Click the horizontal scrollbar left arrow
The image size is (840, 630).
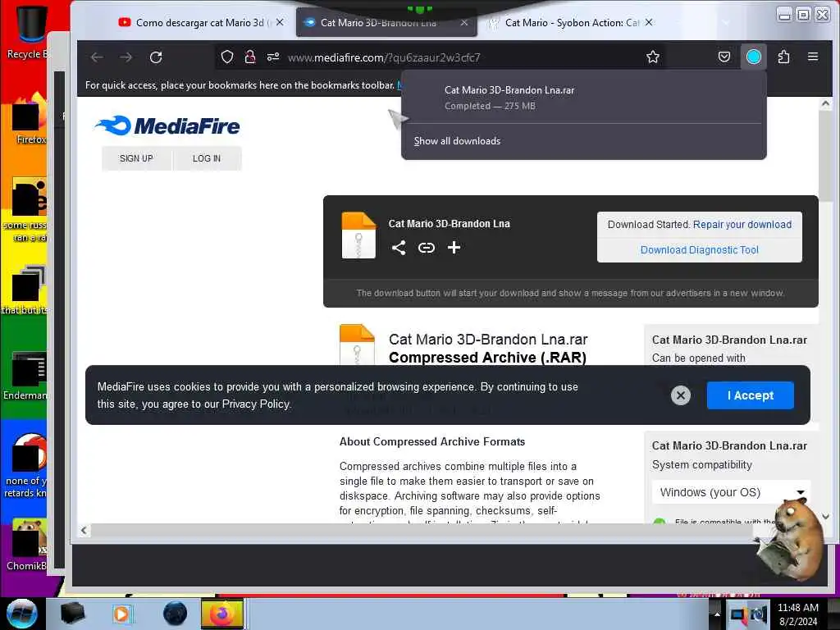click(x=84, y=531)
